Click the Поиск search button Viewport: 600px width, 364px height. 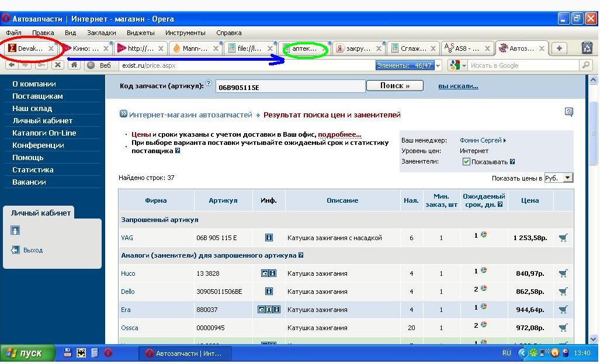tap(395, 86)
